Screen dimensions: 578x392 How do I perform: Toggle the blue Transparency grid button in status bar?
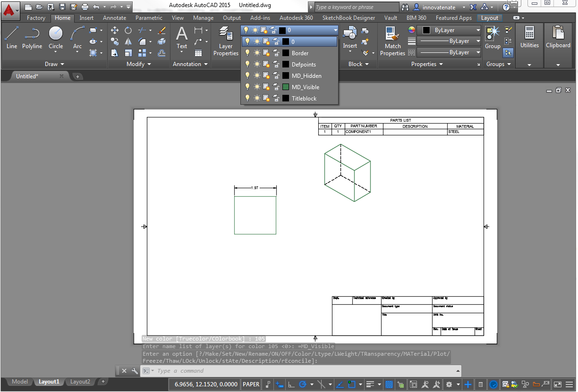point(389,384)
